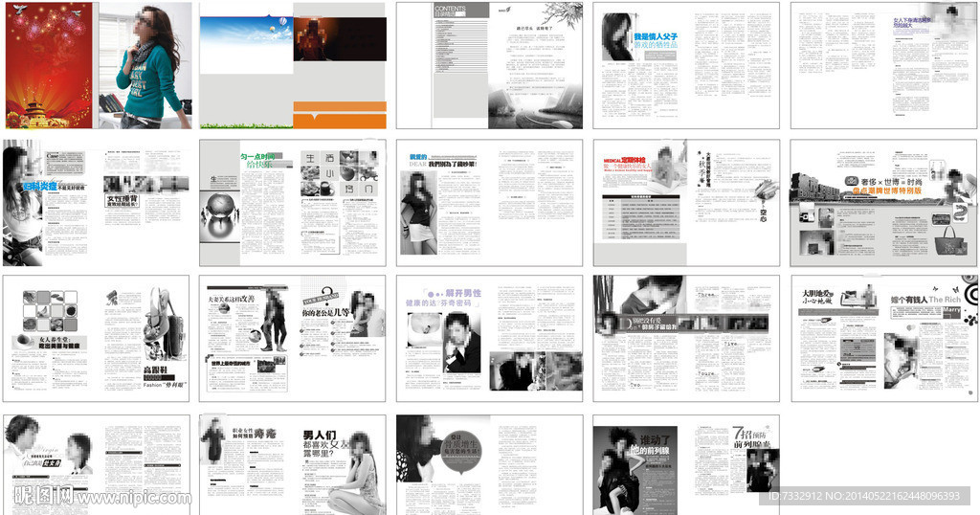Click the '7招预防前列腺炎' headline
Screen dimensions: 980x515
point(752,437)
